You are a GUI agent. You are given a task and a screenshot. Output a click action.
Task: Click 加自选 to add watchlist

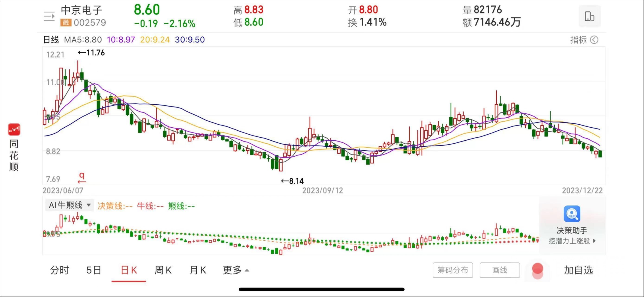point(578,270)
